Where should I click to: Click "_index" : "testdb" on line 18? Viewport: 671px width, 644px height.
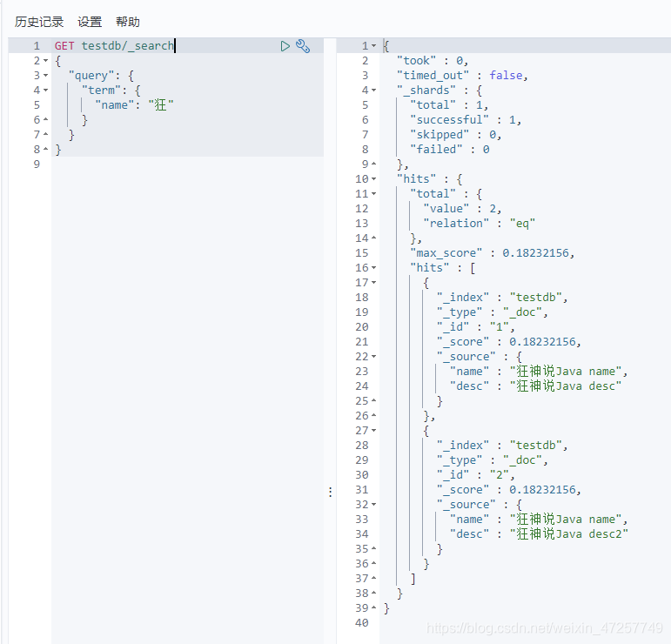[502, 298]
